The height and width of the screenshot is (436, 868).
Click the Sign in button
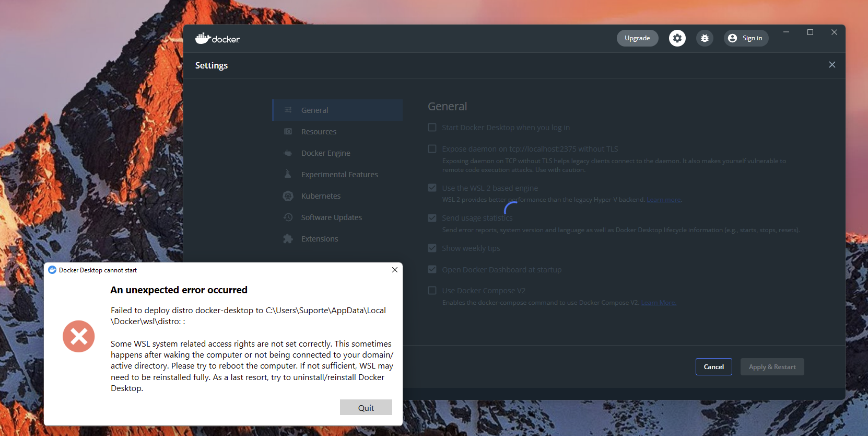tap(746, 38)
